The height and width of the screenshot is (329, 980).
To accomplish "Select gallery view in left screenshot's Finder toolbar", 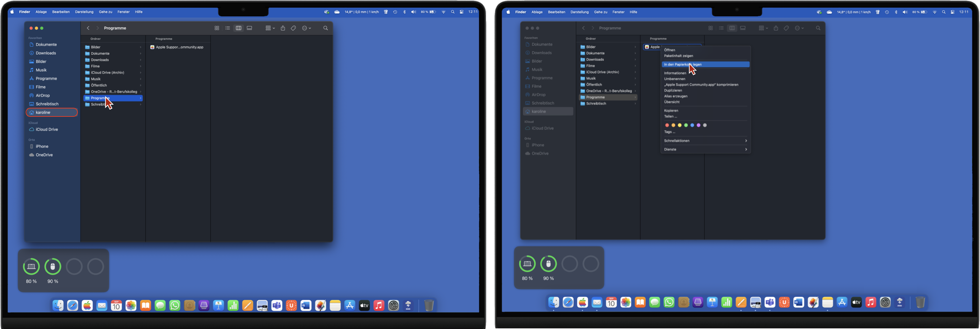I will coord(249,28).
